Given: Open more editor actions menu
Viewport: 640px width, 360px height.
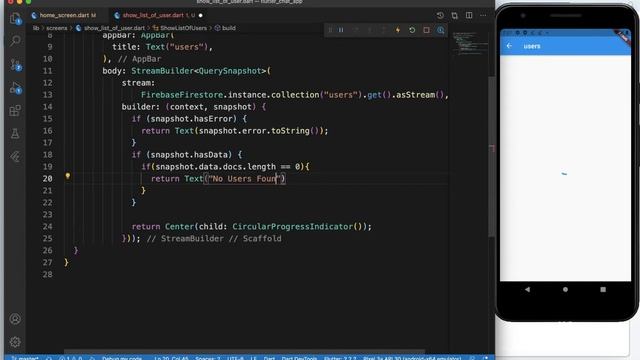Looking at the screenshot, I should [483, 16].
